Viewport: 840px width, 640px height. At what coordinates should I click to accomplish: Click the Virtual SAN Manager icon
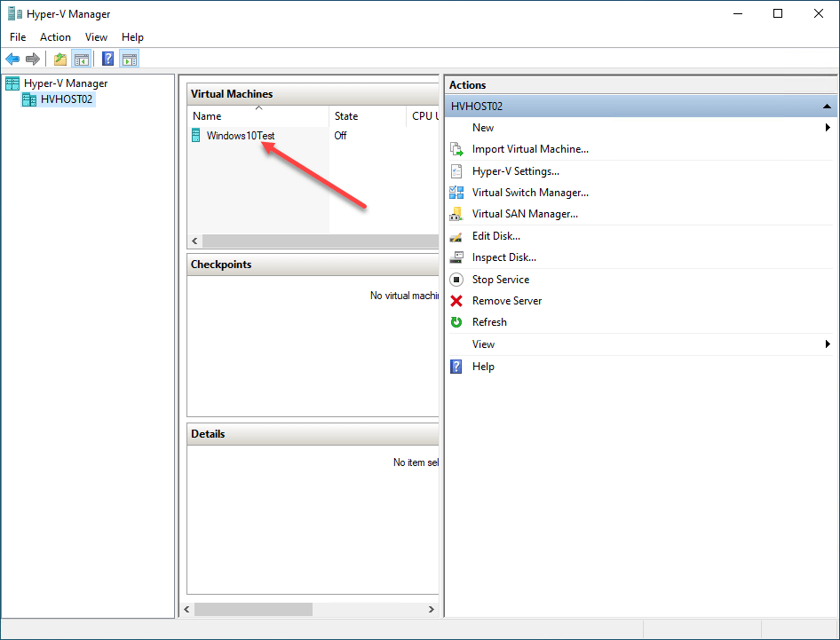click(x=456, y=214)
